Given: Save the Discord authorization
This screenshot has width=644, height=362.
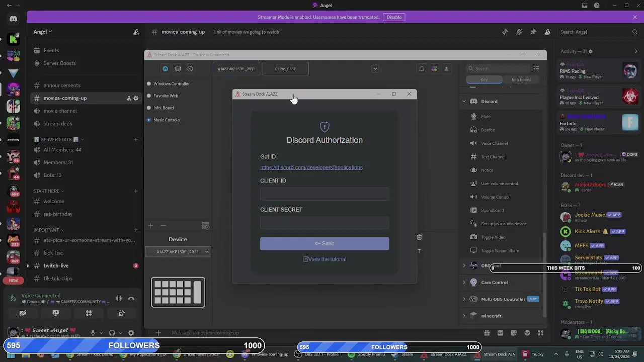Looking at the screenshot, I should (x=325, y=243).
